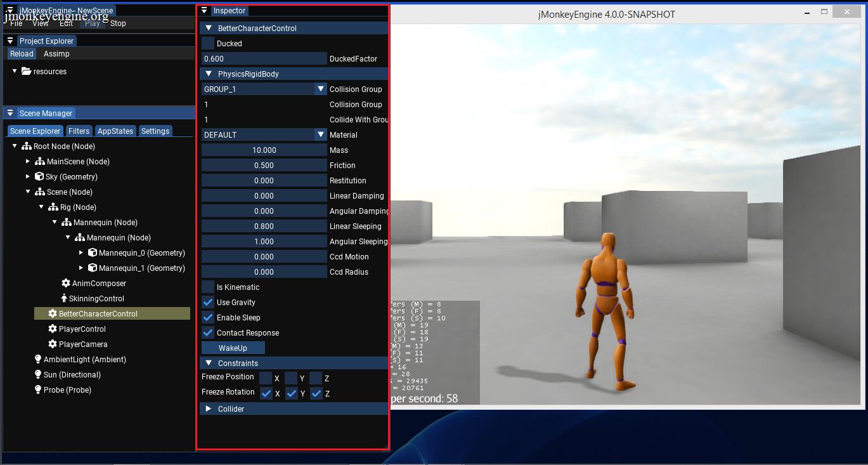Enable the Is Kinematic checkbox
The image size is (868, 465).
208,287
